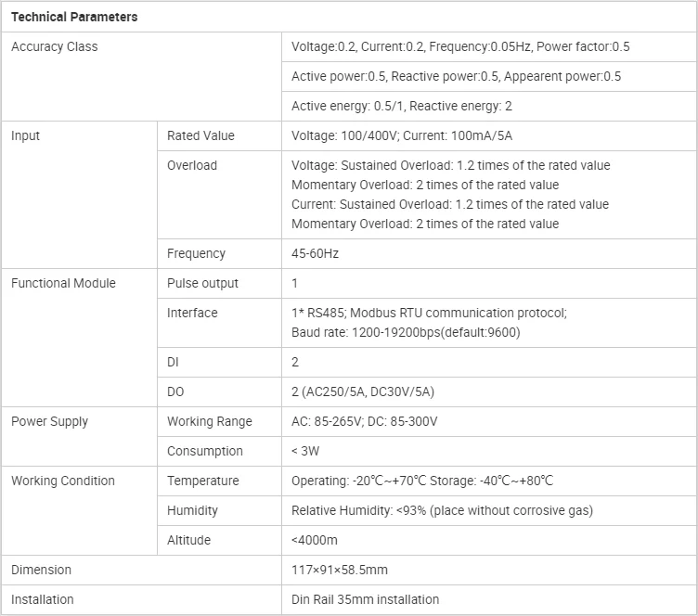
Task: Click the DO value AC250/5A, DC30V/5A
Action: tap(363, 391)
